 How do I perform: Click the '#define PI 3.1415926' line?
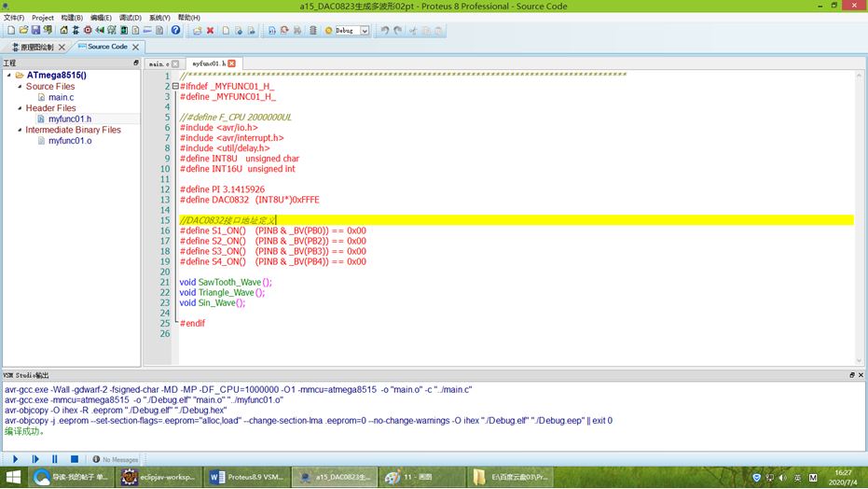222,189
